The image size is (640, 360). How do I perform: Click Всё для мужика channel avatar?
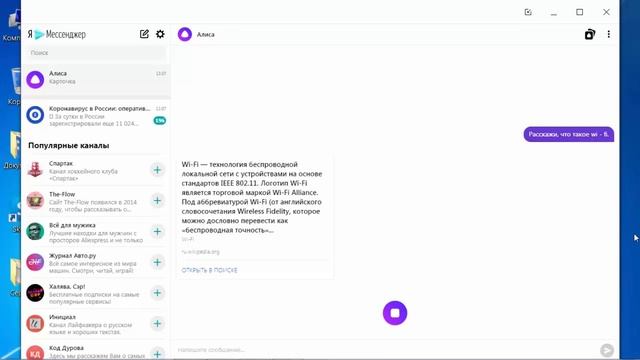pos(35,231)
